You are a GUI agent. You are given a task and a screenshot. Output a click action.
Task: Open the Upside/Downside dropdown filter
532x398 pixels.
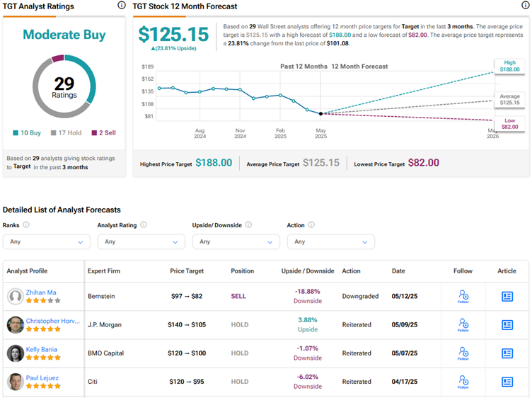click(236, 241)
